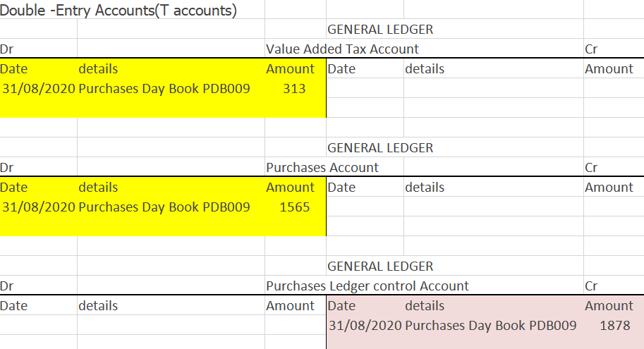Click 'Purchases Day Book PDB009' in the control account
644x349 pixels.
491,326
